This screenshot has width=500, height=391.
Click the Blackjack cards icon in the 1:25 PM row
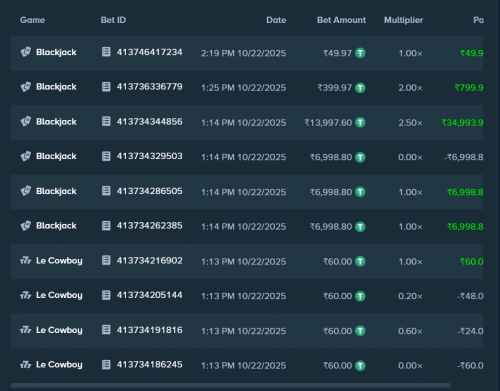(26, 87)
